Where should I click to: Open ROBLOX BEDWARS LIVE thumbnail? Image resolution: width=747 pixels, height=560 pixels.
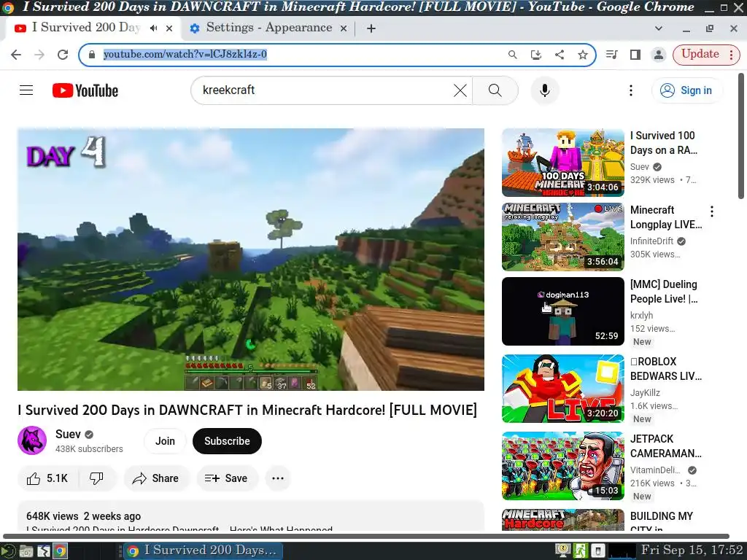(x=562, y=389)
